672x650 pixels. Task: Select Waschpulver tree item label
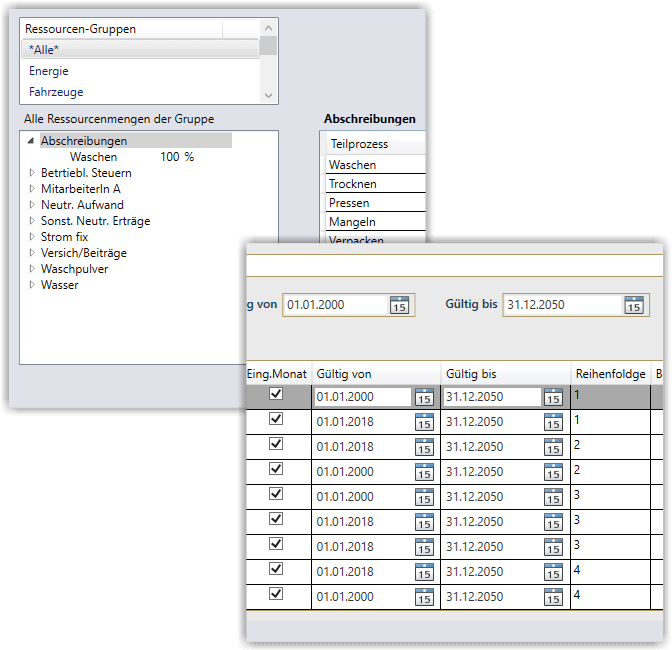tap(75, 269)
